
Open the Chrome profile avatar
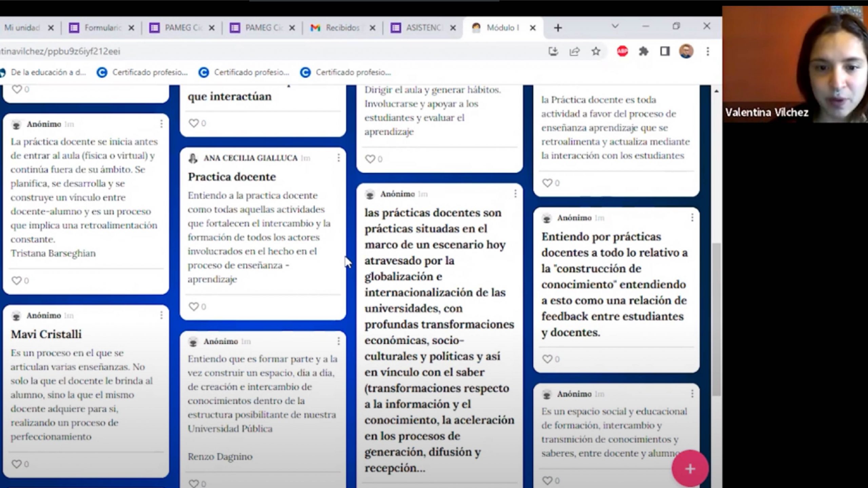[686, 52]
